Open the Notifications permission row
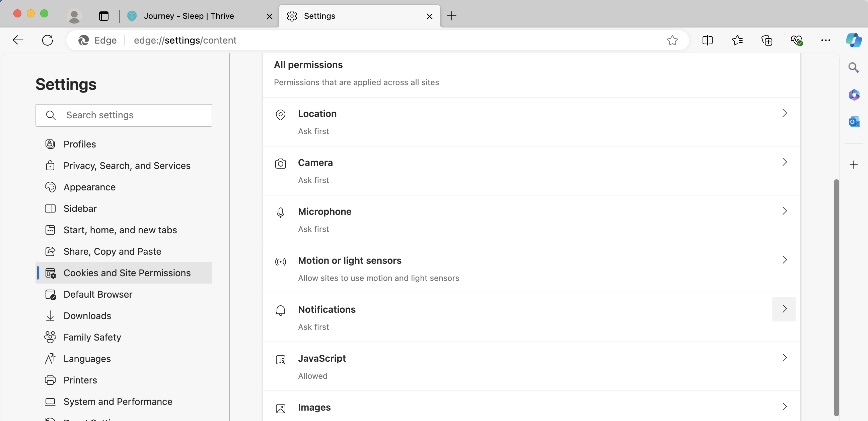 coord(531,317)
